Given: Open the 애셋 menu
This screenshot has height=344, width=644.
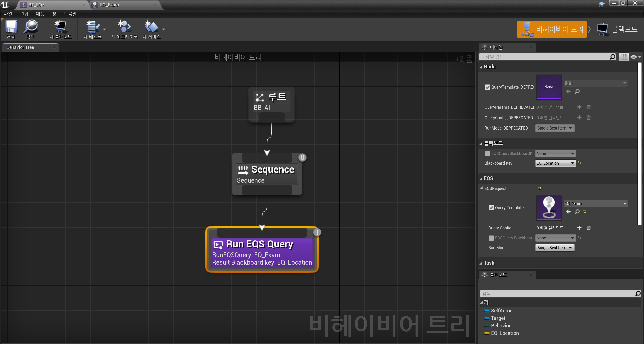Looking at the screenshot, I should pyautogui.click(x=40, y=14).
